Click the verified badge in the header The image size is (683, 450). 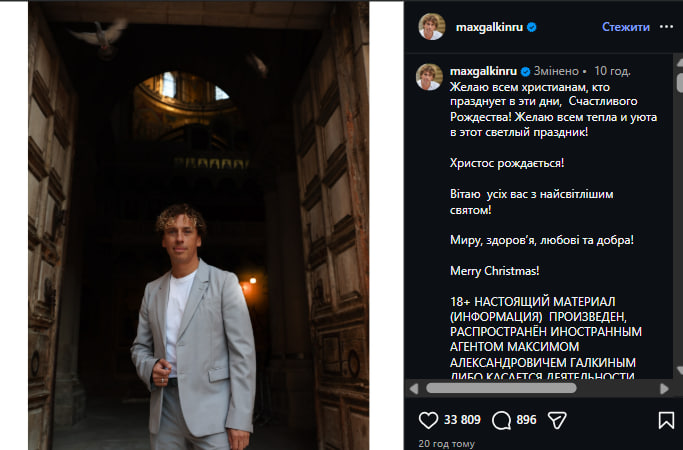click(533, 27)
